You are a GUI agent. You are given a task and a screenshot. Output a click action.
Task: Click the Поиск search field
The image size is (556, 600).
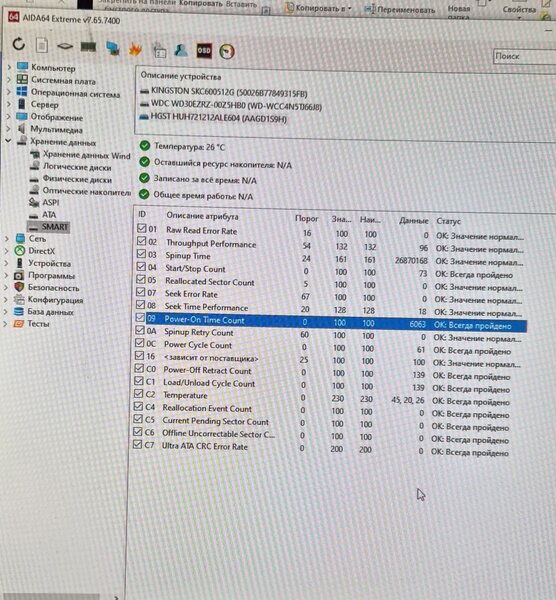click(524, 56)
